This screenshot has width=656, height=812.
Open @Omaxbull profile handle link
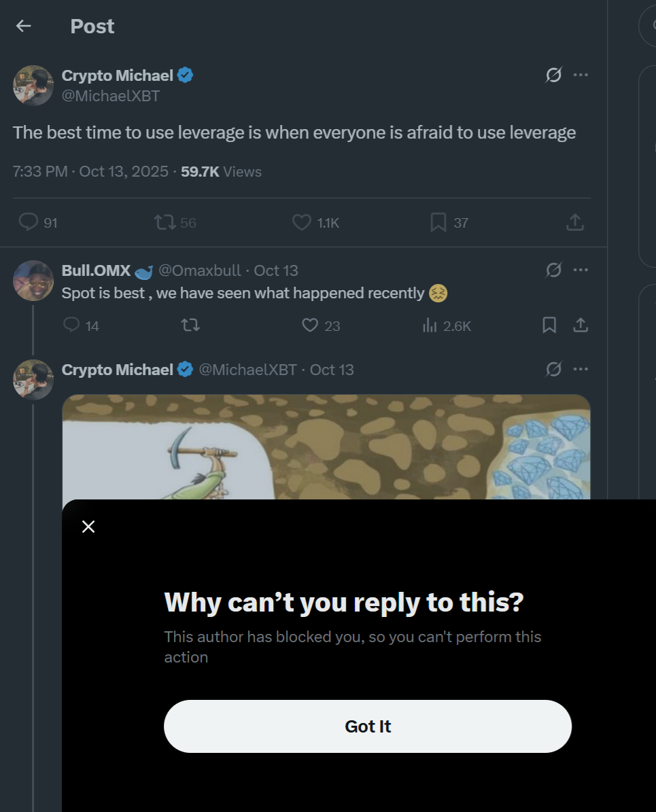tap(199, 270)
